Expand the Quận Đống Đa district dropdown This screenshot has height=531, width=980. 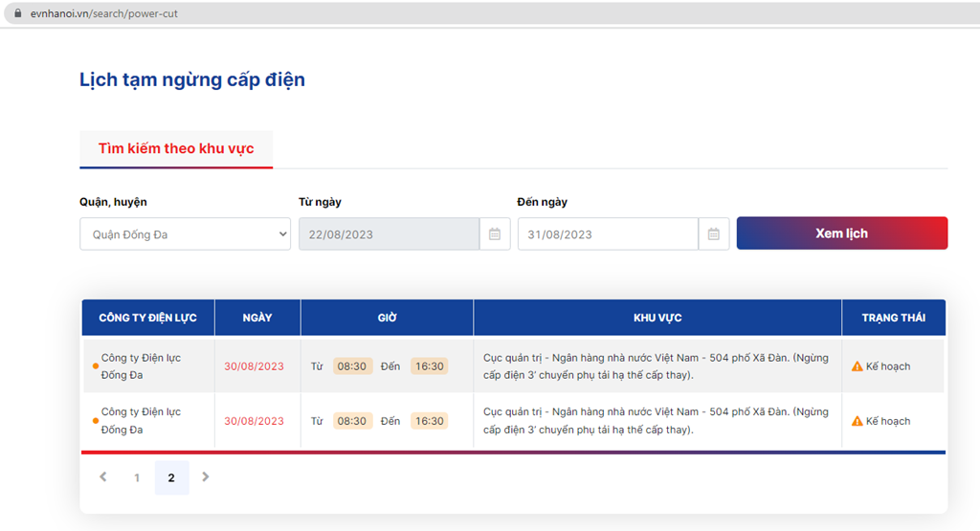[x=185, y=234]
